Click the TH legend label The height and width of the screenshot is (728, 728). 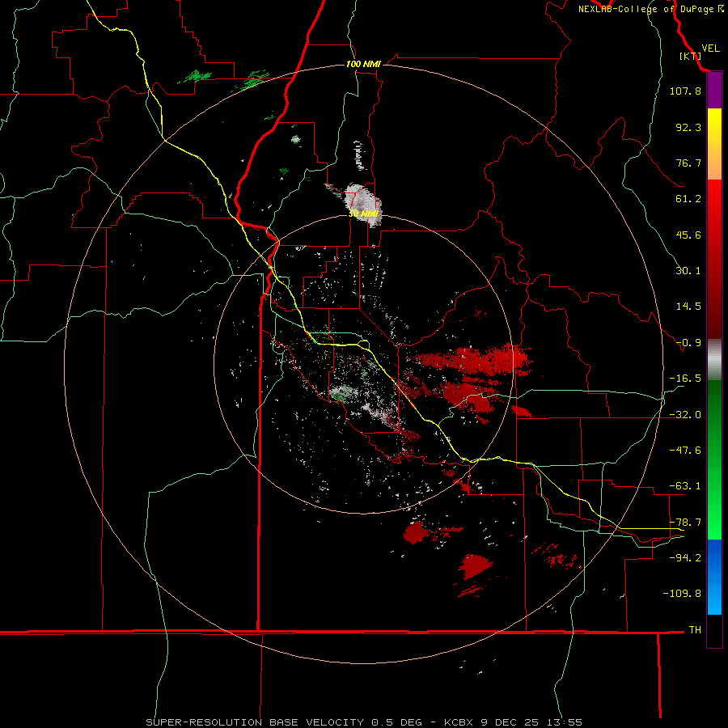695,629
